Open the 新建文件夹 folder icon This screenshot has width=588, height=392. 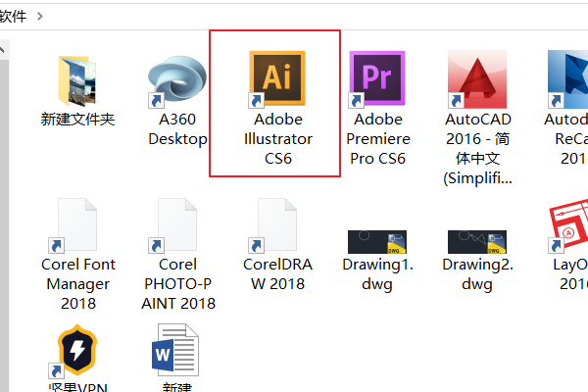(x=77, y=78)
